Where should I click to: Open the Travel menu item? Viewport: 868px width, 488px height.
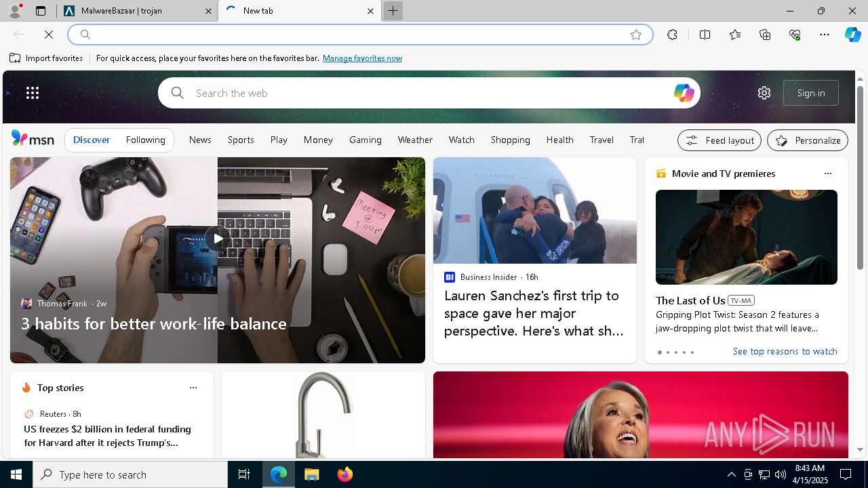point(601,140)
